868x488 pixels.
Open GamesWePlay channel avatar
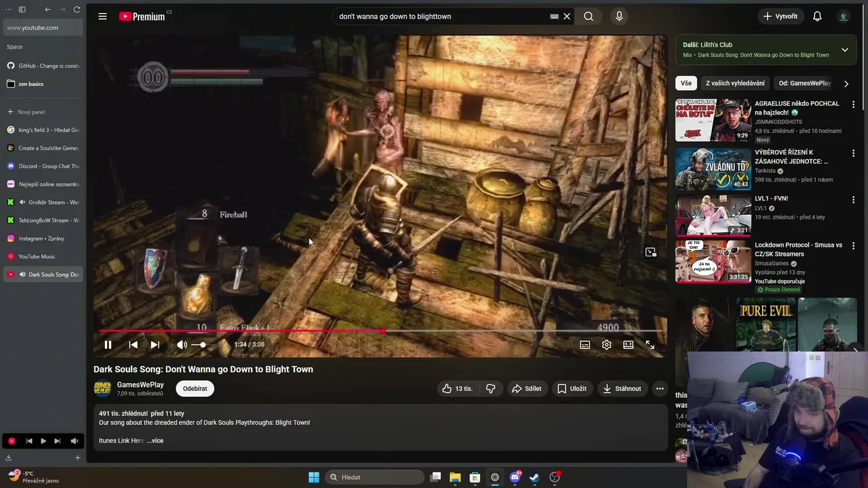[102, 388]
